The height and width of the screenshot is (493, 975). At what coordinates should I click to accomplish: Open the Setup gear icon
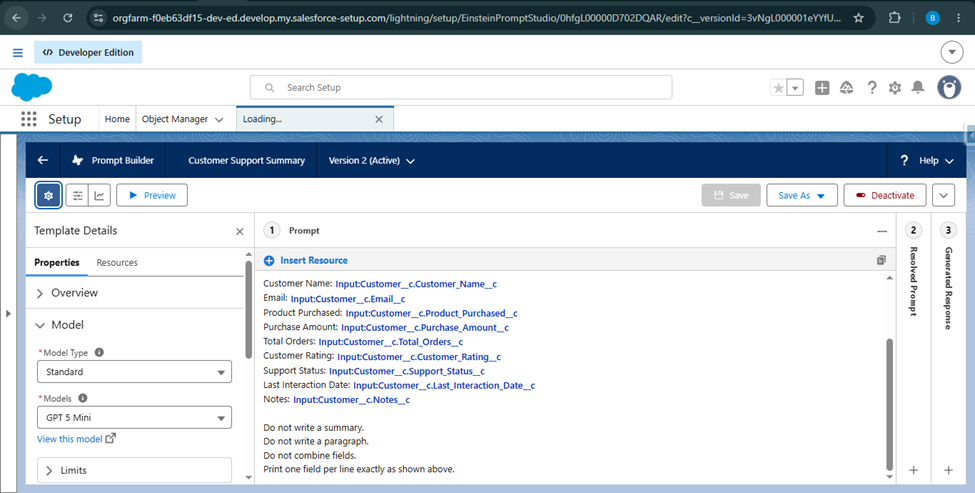coord(895,88)
